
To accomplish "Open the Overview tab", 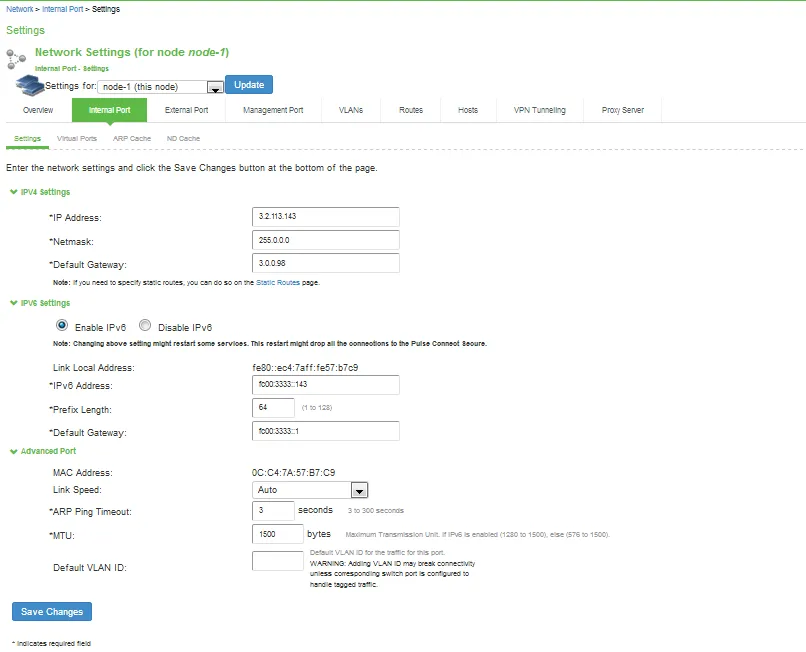I will [x=38, y=110].
